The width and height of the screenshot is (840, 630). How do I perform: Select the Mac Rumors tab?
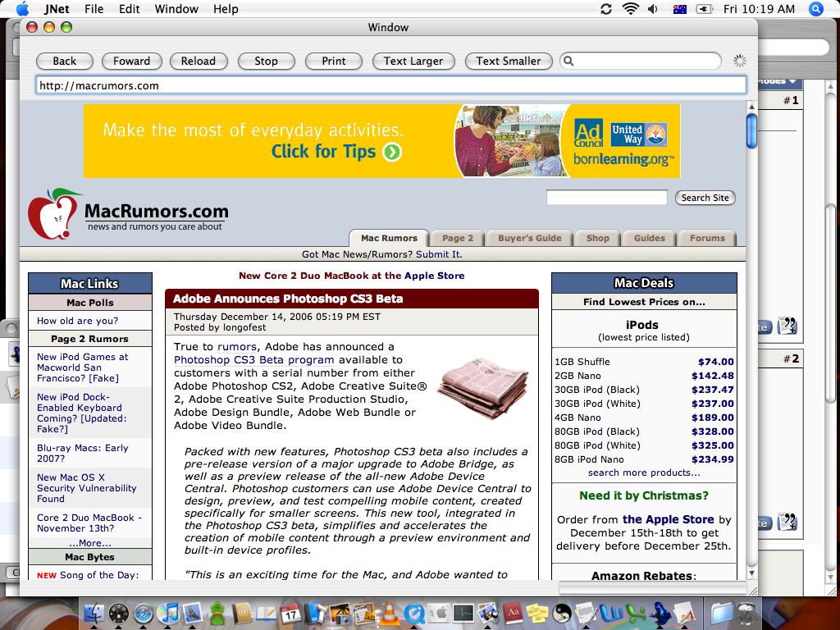click(x=389, y=239)
